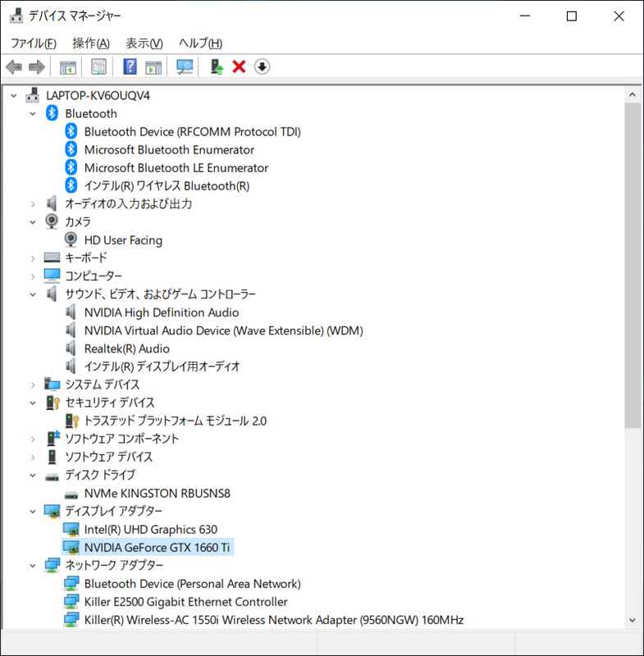This screenshot has width=644, height=656.
Task: Click the ディスク ドライブ drive icon
Action: (x=52, y=477)
